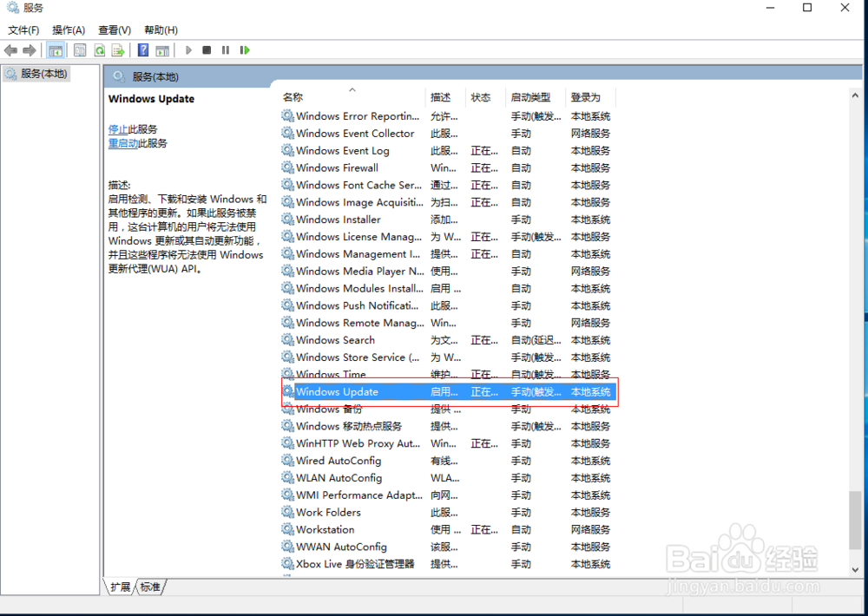
Task: Click gear icon of Windows Search row
Action: tap(288, 339)
